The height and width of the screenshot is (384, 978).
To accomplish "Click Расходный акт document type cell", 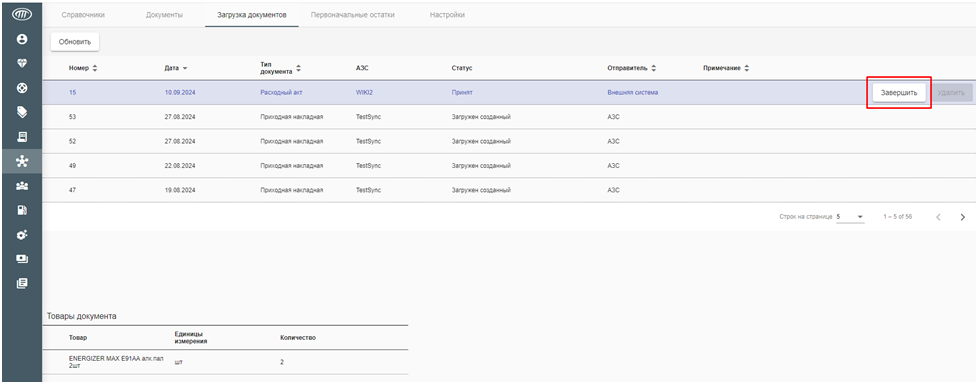I will pyautogui.click(x=281, y=92).
